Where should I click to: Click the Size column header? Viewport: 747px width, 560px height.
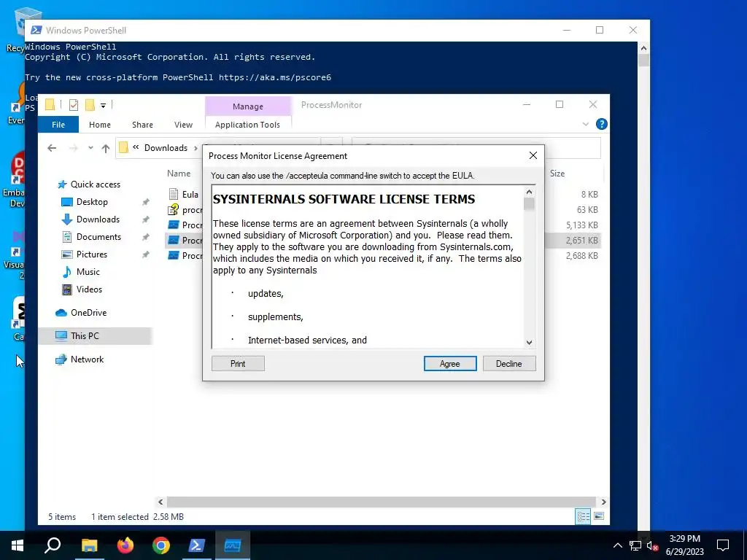pos(557,174)
